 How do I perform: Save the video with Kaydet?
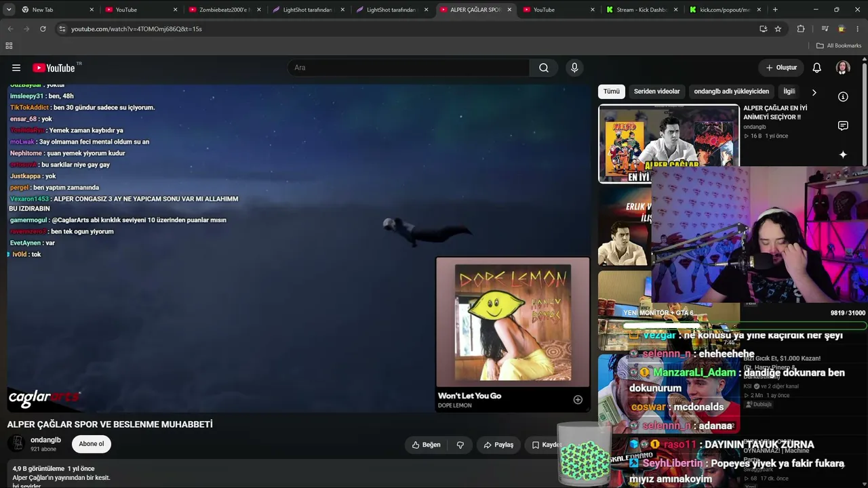point(547,445)
